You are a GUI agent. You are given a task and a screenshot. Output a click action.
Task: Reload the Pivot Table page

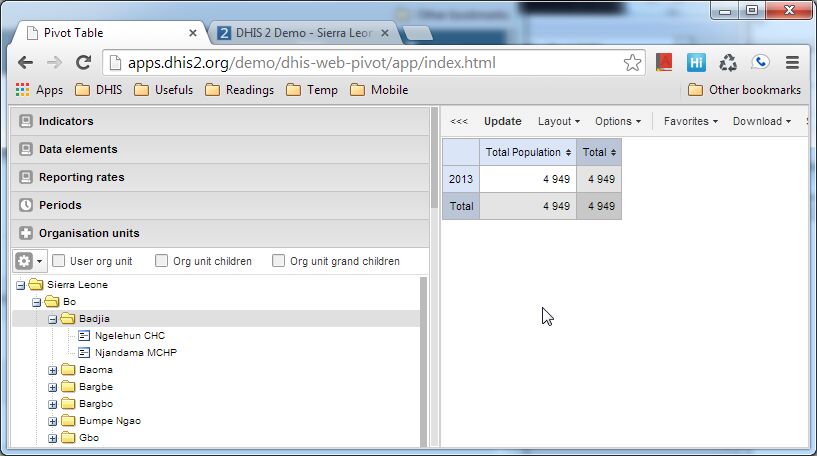coord(83,63)
